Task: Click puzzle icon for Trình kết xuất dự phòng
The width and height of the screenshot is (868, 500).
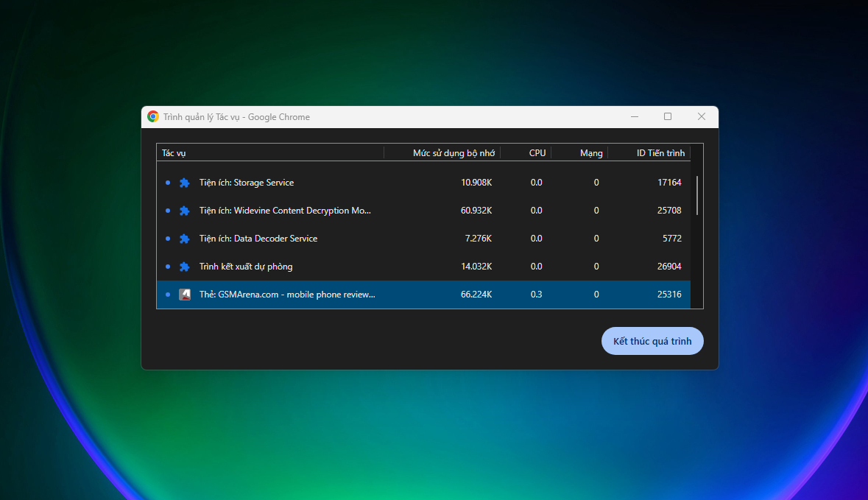Action: click(184, 267)
